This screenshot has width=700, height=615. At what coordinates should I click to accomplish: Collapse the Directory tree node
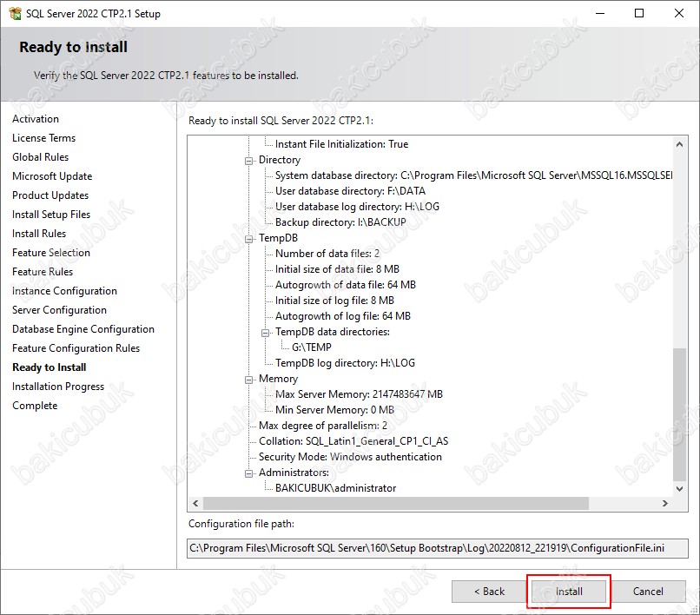pos(248,161)
